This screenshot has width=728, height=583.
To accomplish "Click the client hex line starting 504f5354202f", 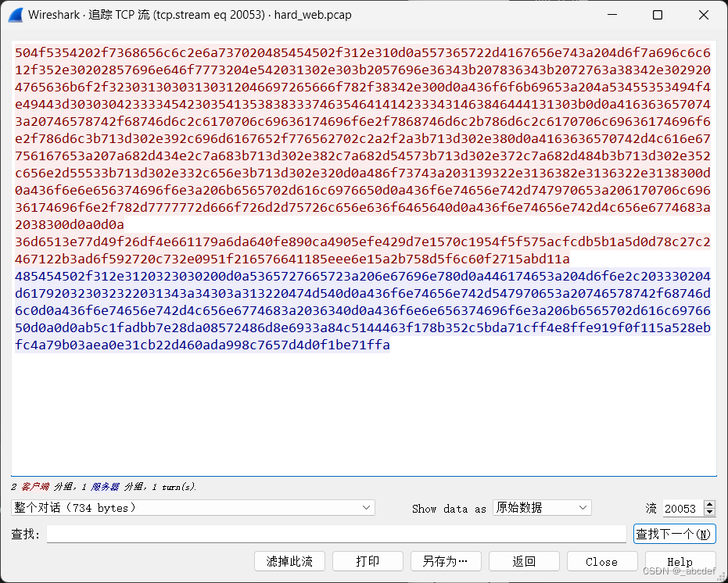I will coord(363,52).
